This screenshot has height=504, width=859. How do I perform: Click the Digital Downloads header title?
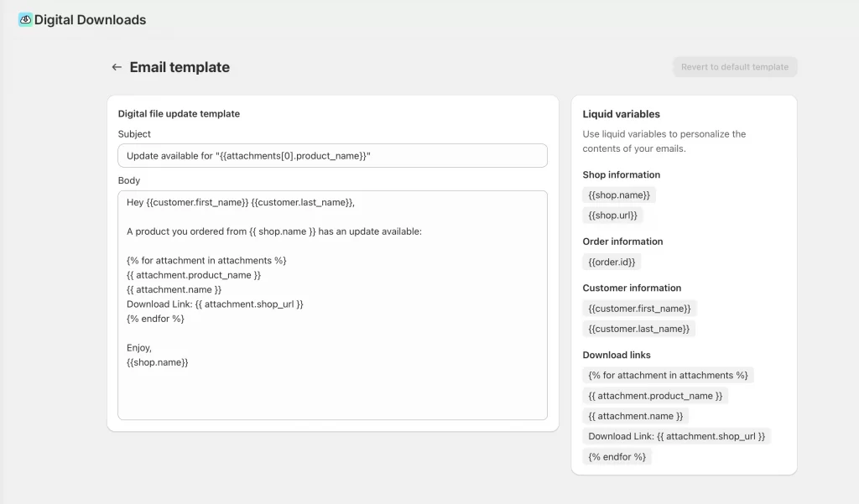(x=90, y=19)
